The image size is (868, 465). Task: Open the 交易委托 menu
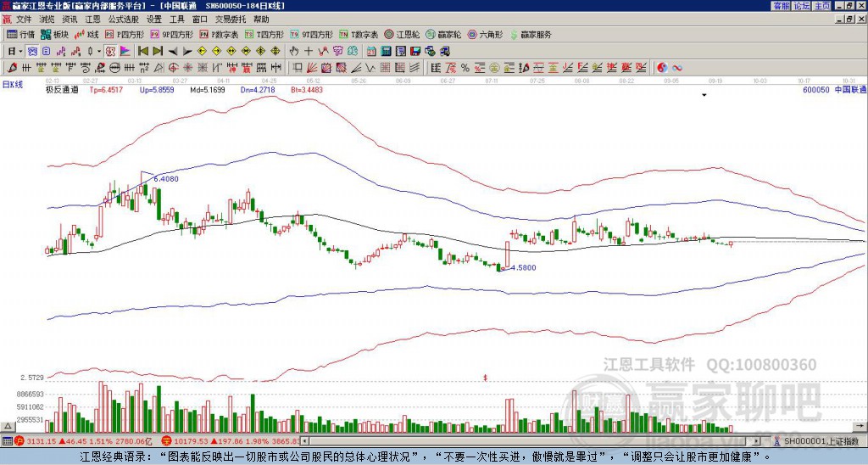pyautogui.click(x=230, y=20)
